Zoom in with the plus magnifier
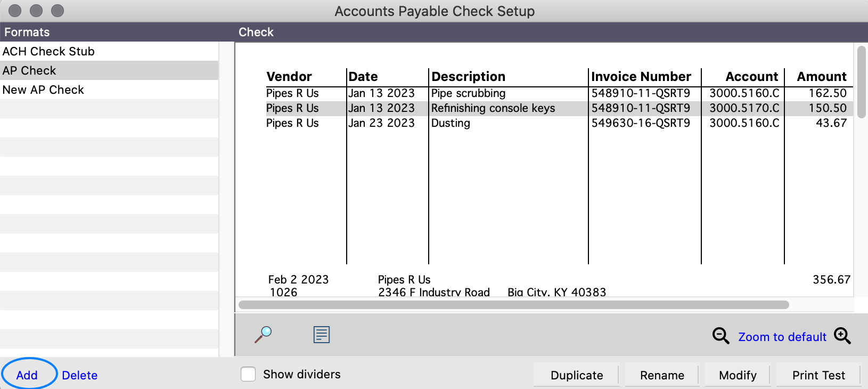Image resolution: width=868 pixels, height=389 pixels. 842,336
